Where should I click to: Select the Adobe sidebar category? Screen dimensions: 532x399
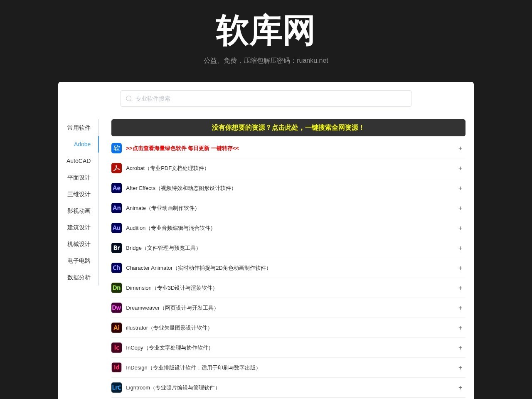tap(82, 144)
